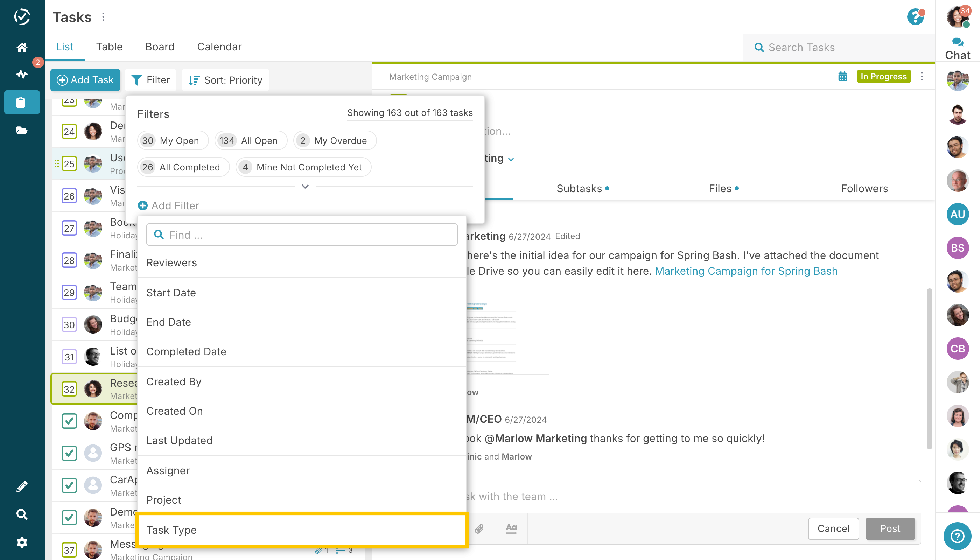The image size is (980, 560).
Task: Expand filters with the chevron divider
Action: (x=305, y=187)
